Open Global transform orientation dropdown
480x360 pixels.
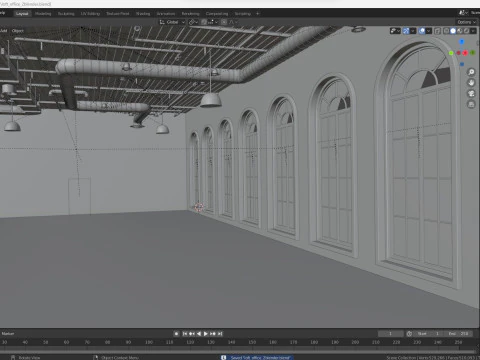172,22
